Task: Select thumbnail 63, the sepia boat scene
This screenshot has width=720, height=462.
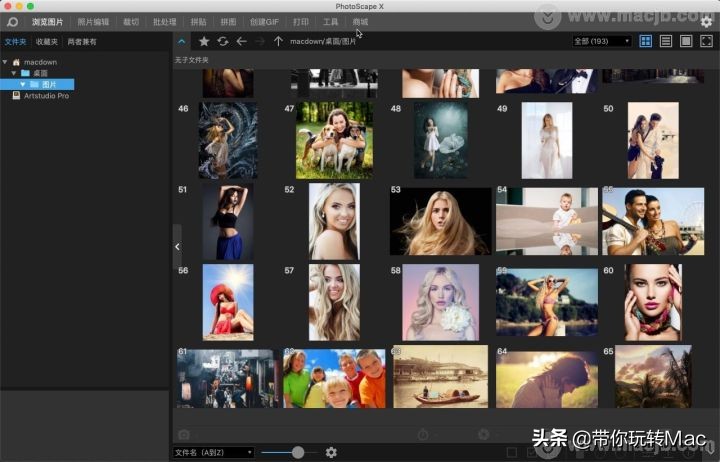Action: (441, 377)
